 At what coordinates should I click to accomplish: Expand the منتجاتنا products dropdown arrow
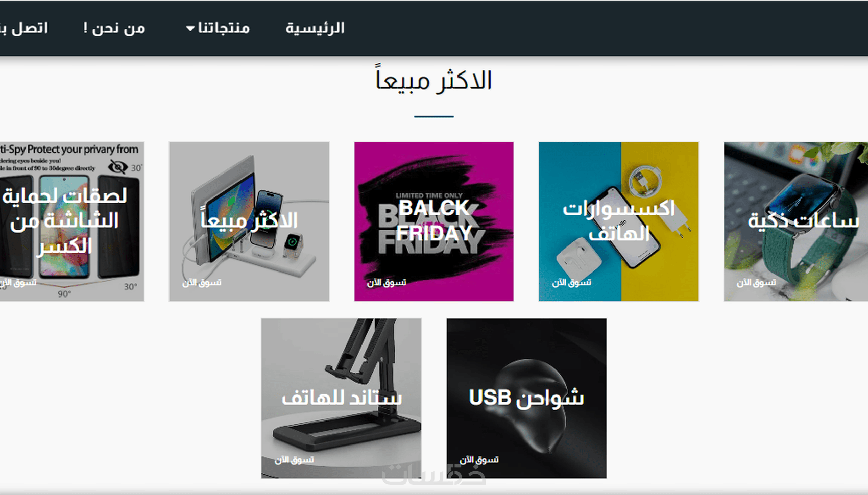pos(190,29)
